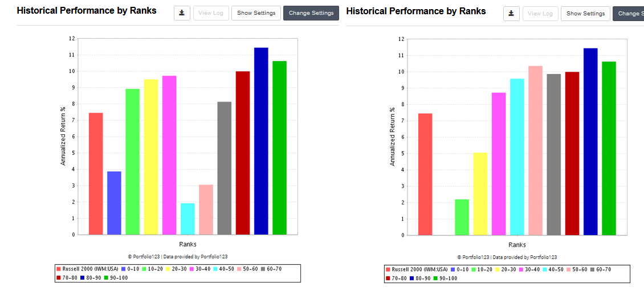The width and height of the screenshot is (644, 303).
Task: Click the gray 60-70 bar in left chart
Action: [224, 169]
